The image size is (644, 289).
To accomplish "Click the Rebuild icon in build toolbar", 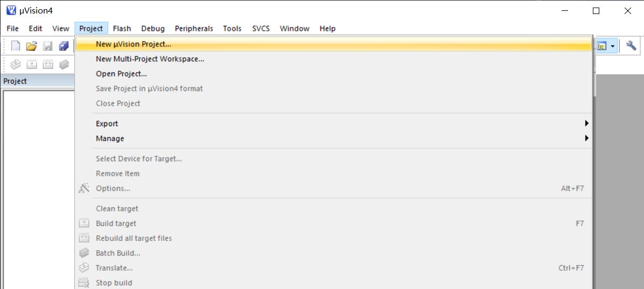I will (x=47, y=65).
